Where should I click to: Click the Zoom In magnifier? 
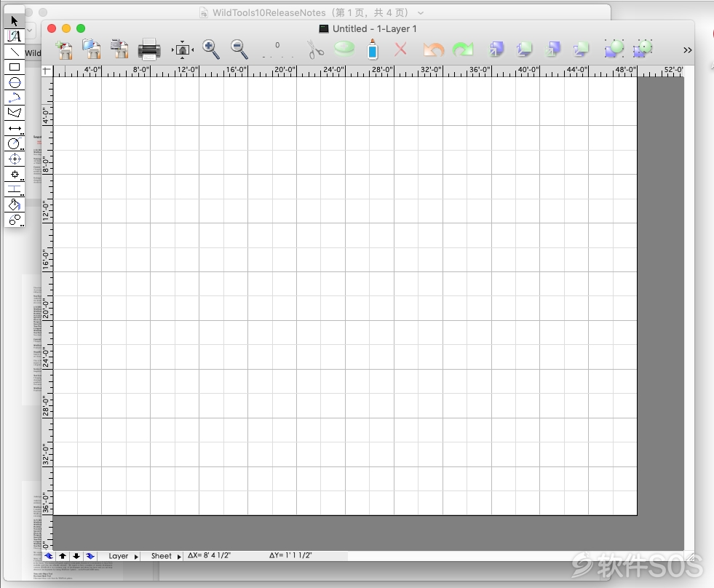click(x=211, y=49)
